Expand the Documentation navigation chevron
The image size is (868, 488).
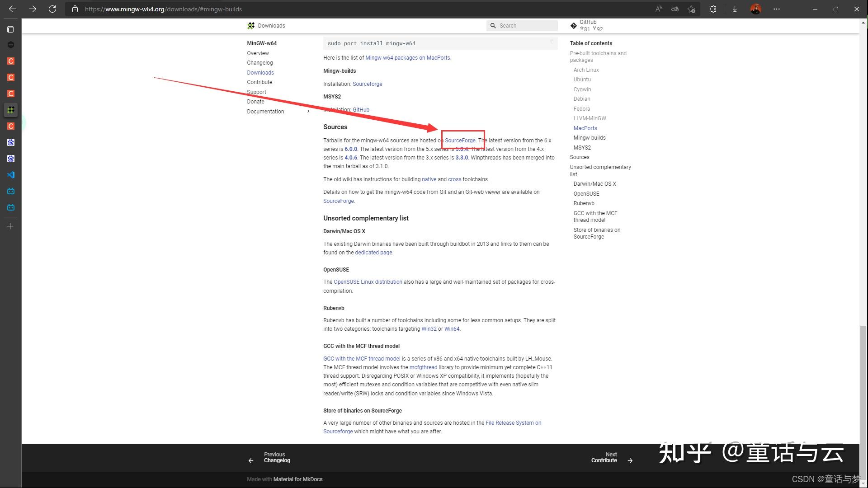click(x=308, y=112)
